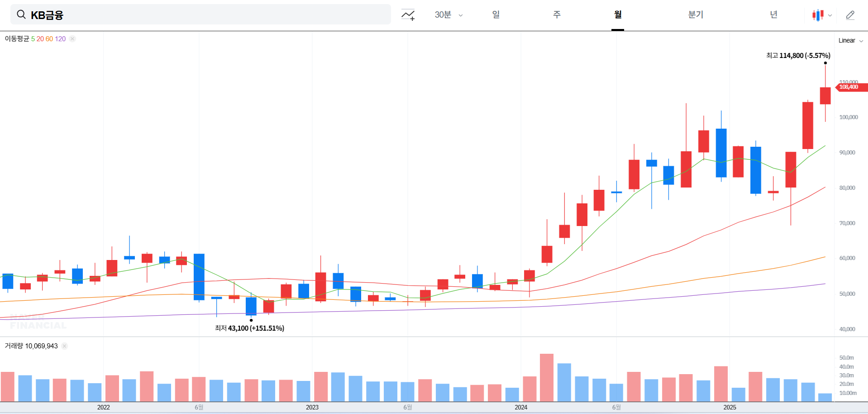
Task: Click the 2022 time axis label
Action: [x=104, y=407]
